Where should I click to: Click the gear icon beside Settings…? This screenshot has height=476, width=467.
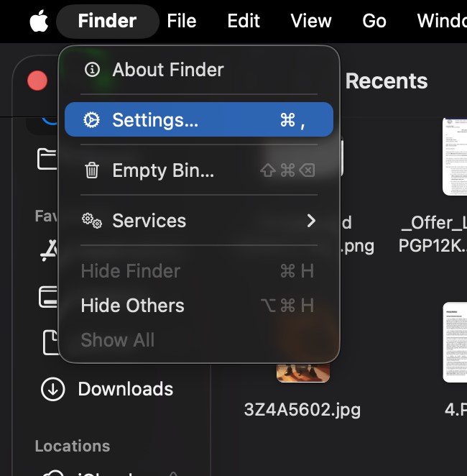point(91,119)
